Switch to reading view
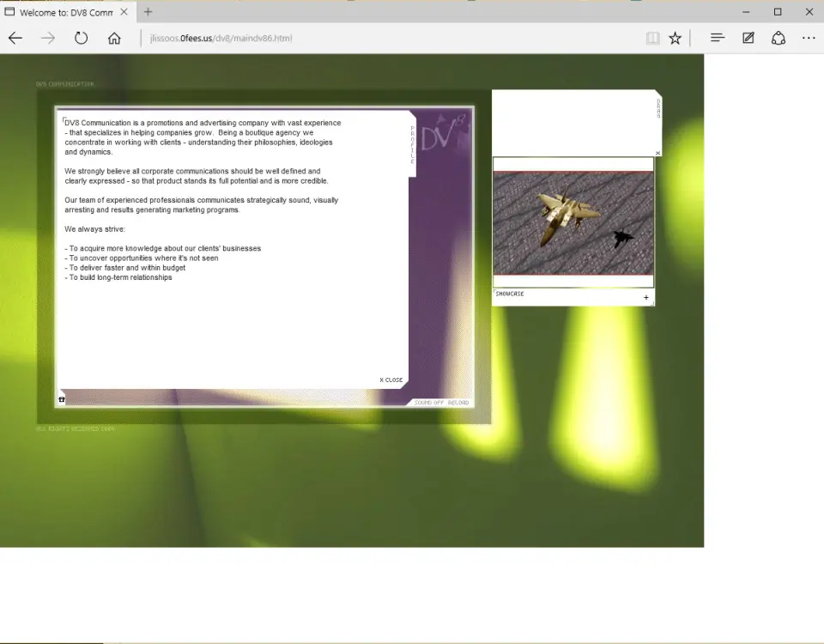The image size is (824, 644). 652,38
